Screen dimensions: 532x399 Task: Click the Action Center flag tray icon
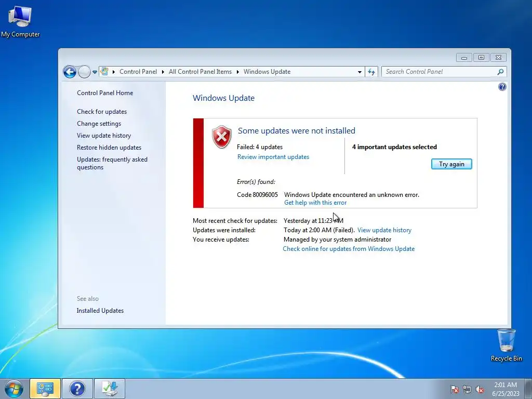click(x=454, y=390)
